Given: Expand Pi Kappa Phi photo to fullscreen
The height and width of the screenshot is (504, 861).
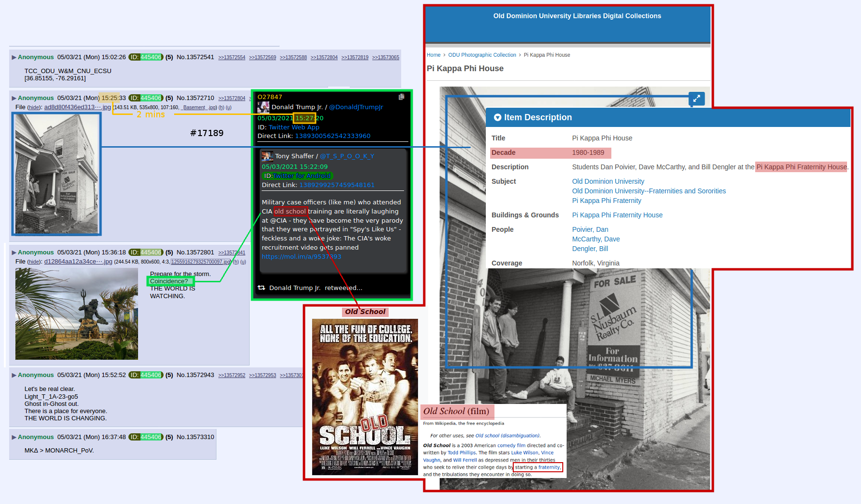Looking at the screenshot, I should pyautogui.click(x=696, y=99).
